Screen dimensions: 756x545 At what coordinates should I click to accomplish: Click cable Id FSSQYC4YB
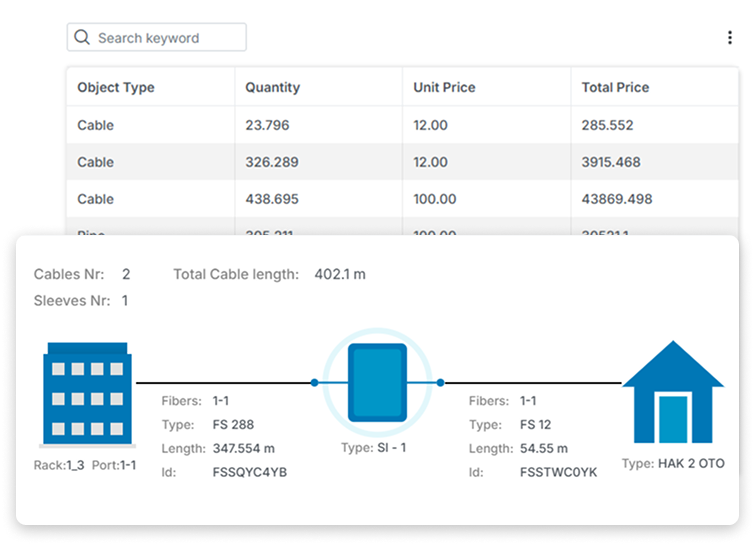click(x=249, y=472)
